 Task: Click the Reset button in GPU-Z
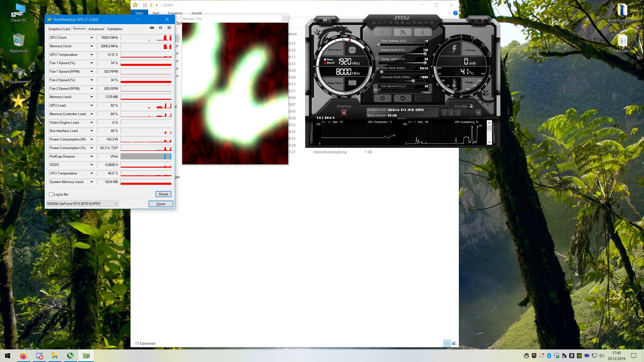coord(164,194)
